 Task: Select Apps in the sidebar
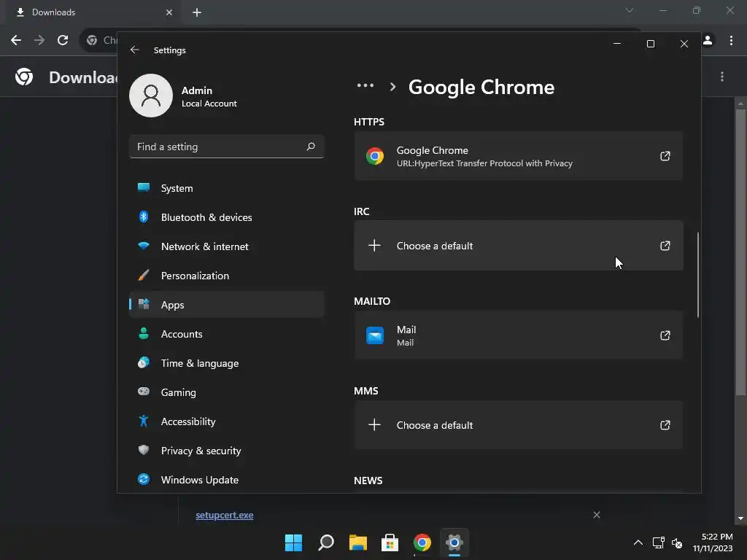pyautogui.click(x=227, y=305)
